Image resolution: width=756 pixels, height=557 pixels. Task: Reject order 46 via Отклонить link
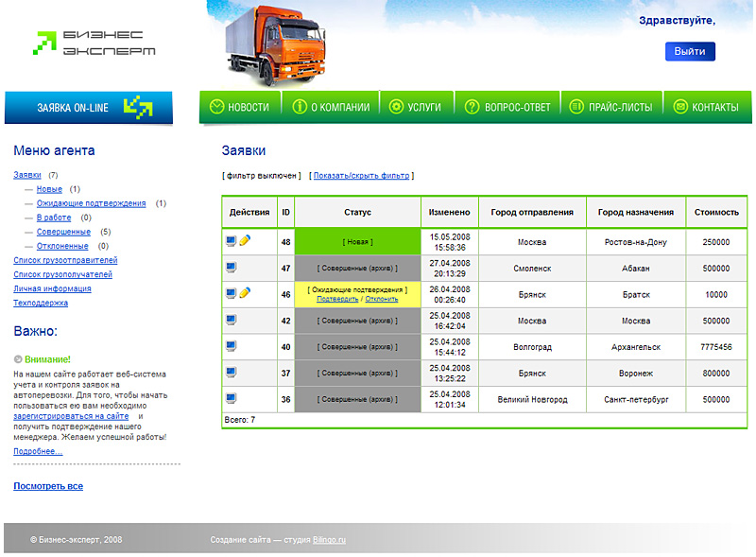(x=381, y=299)
